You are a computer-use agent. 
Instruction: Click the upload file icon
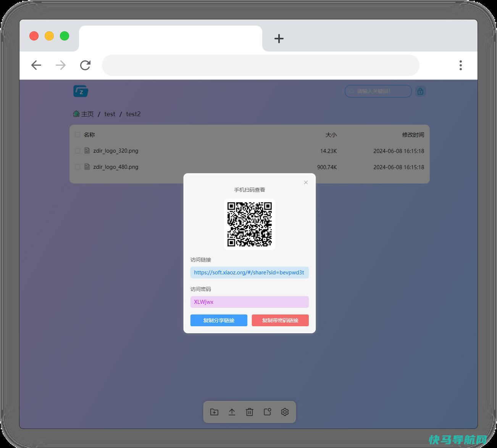[232, 412]
